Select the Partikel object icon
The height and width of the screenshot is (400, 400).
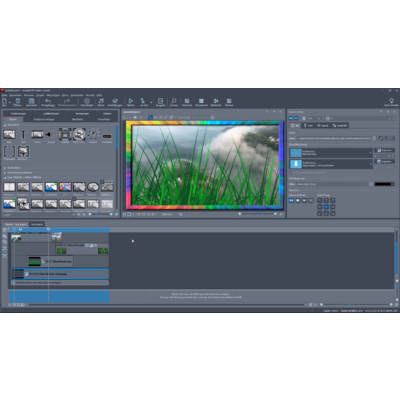tap(93, 135)
